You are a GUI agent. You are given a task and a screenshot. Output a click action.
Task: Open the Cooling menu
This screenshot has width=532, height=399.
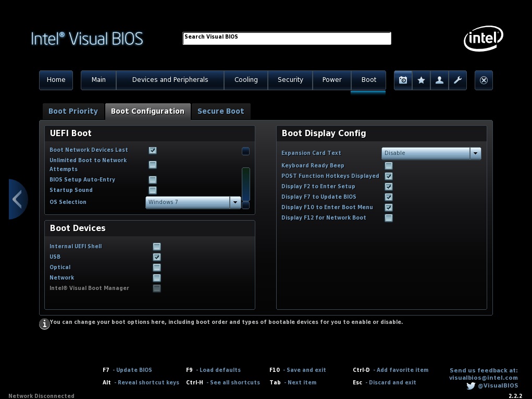tap(246, 80)
